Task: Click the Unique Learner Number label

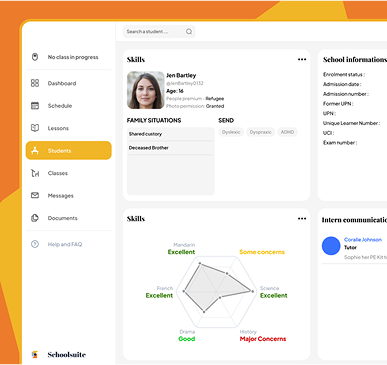Action: coord(351,123)
